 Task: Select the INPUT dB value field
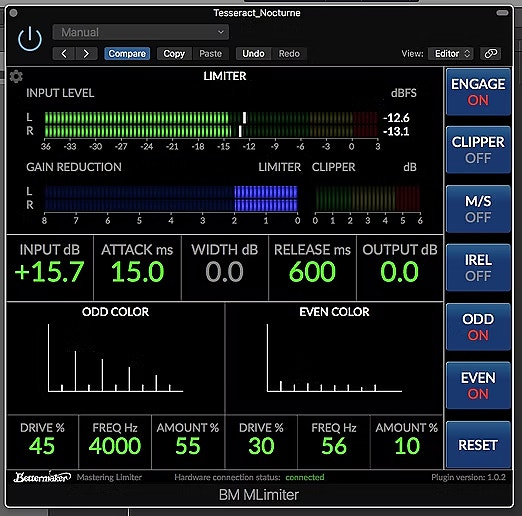50,268
